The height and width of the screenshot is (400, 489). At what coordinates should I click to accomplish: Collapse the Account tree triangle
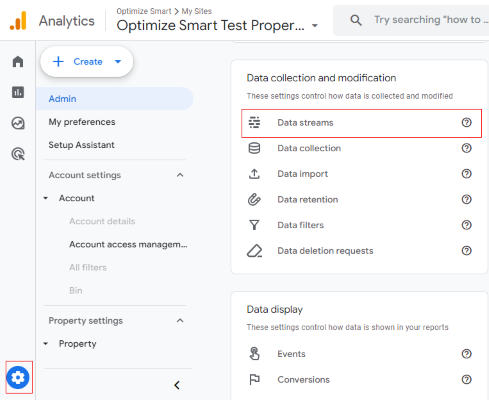tap(46, 198)
